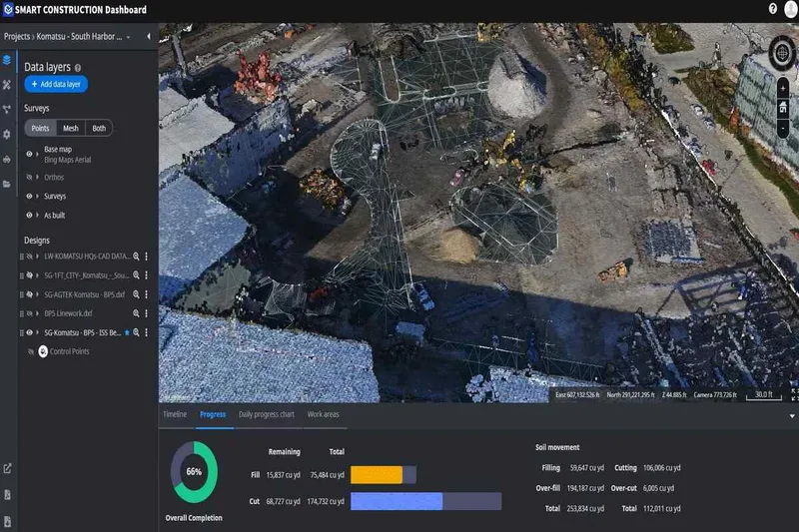Select Both survey display mode

pos(99,129)
